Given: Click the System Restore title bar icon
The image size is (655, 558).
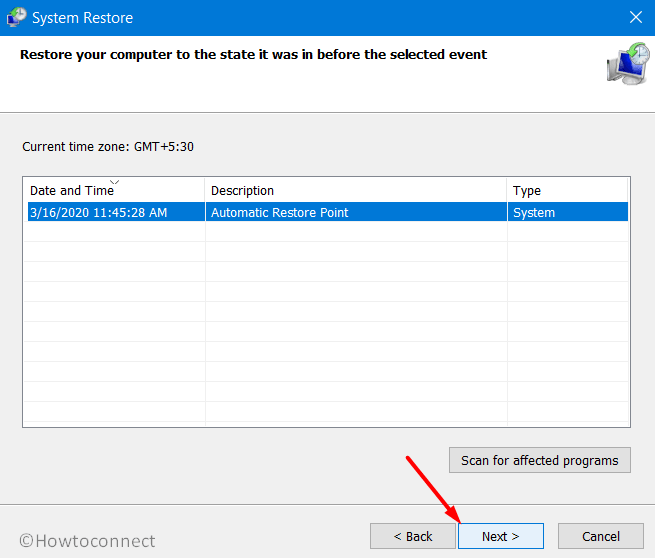Looking at the screenshot, I should click(x=16, y=18).
